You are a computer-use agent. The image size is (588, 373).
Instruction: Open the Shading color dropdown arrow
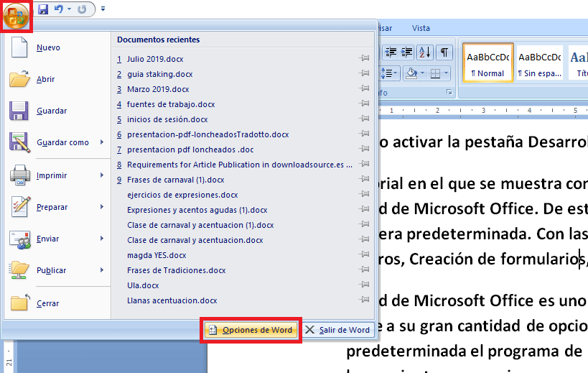click(423, 73)
